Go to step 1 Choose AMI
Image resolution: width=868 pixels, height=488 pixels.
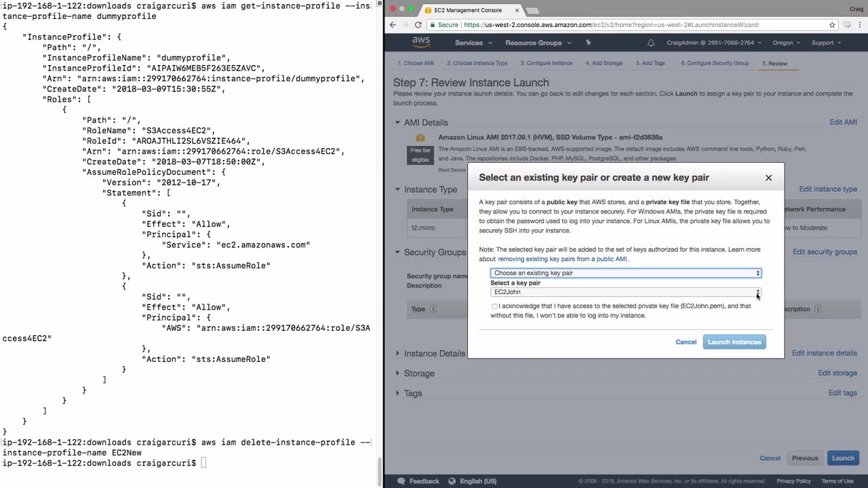coord(416,63)
